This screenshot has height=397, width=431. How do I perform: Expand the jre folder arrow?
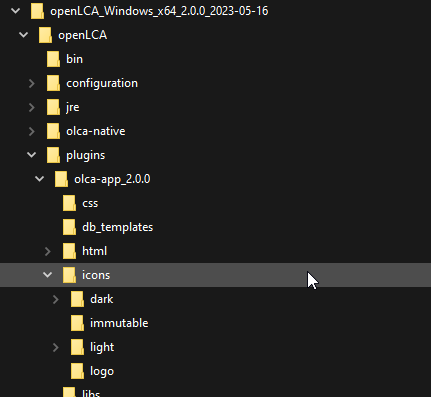pos(32,107)
